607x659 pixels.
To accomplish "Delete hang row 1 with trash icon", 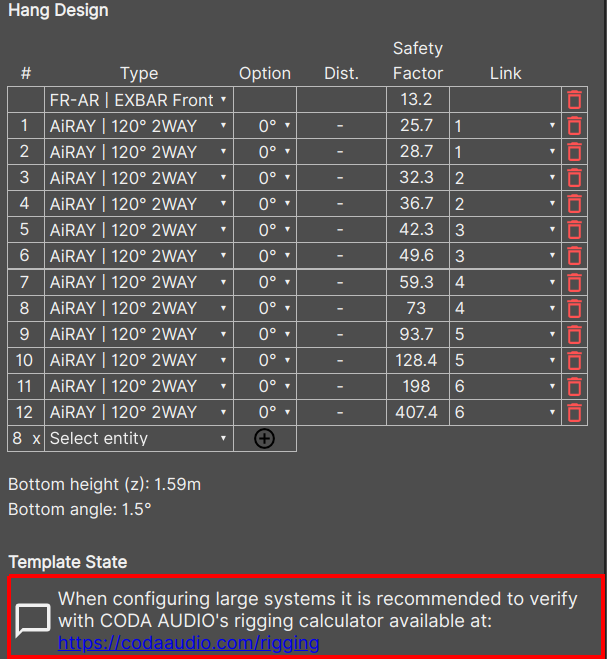I will pyautogui.click(x=574, y=126).
